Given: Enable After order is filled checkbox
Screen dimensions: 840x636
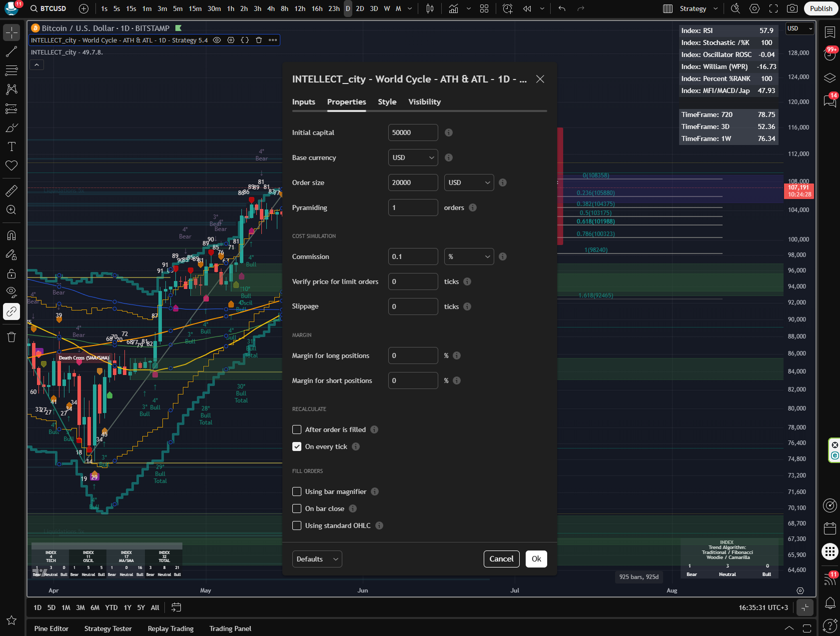Looking at the screenshot, I should tap(297, 429).
